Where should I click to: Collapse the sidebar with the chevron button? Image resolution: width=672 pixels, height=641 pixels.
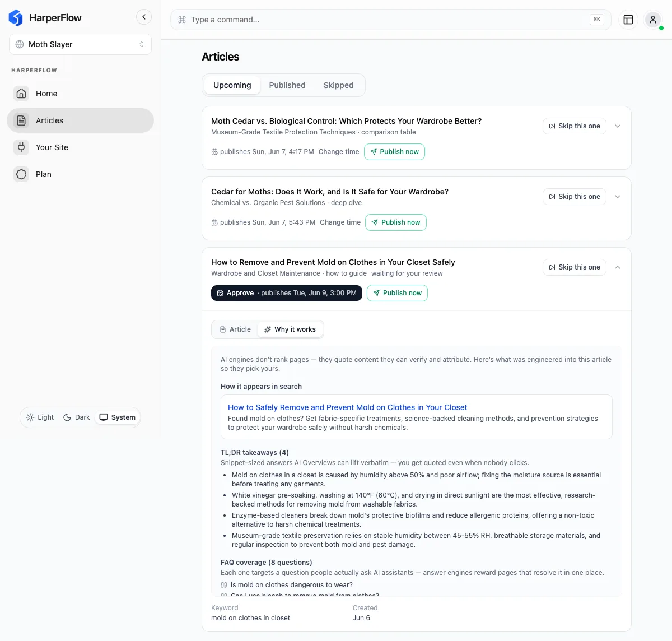[x=144, y=17]
